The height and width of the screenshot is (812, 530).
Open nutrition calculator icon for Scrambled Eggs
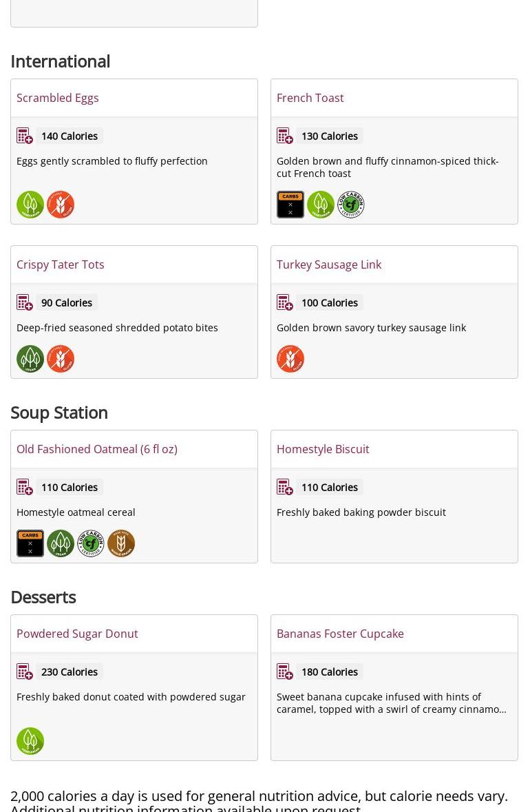pos(25,136)
